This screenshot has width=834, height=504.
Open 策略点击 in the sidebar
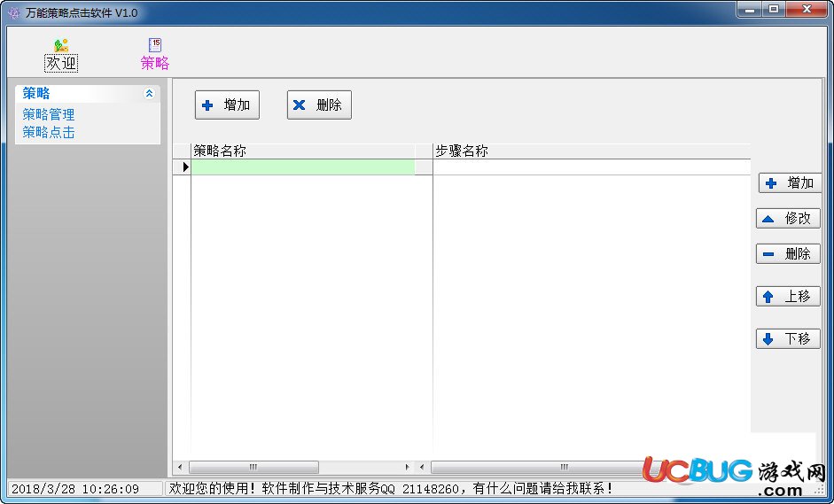click(49, 132)
